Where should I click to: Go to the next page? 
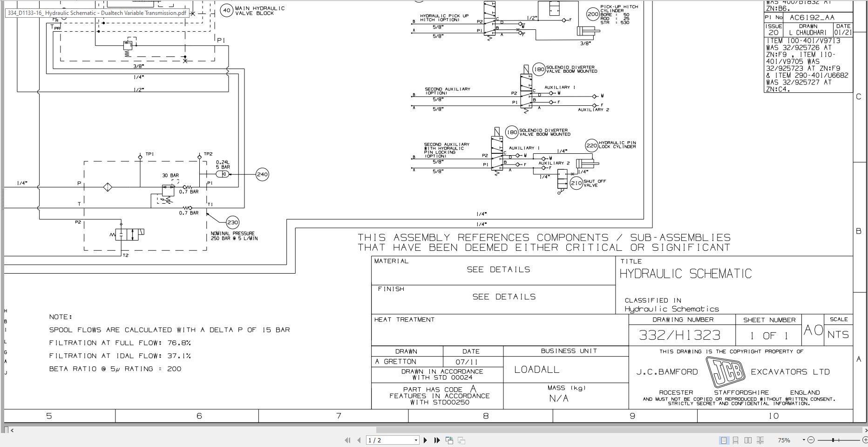tap(425, 440)
